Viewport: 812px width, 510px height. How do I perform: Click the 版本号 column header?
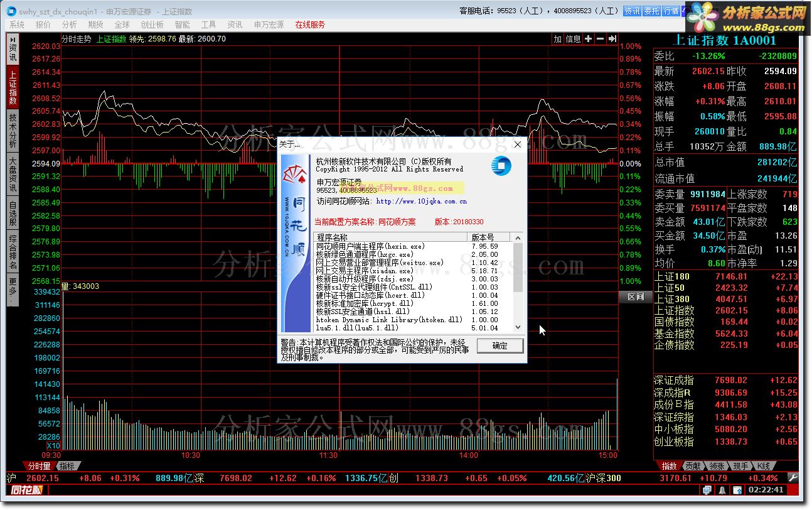tap(490, 237)
